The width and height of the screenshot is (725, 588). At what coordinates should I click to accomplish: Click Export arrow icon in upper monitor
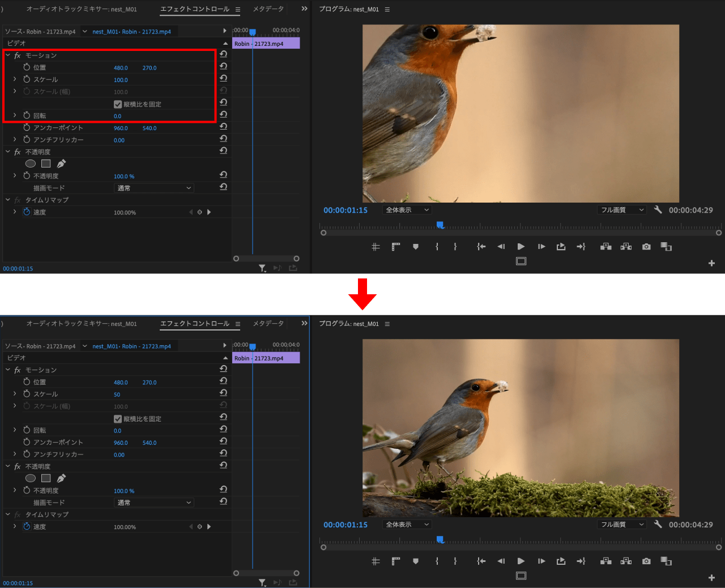(561, 247)
